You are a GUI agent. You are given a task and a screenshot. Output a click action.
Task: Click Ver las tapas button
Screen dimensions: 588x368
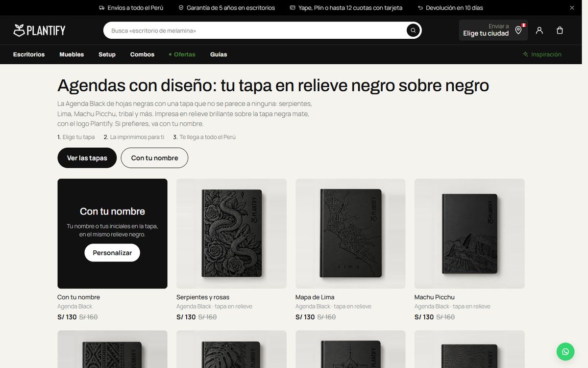pyautogui.click(x=87, y=158)
